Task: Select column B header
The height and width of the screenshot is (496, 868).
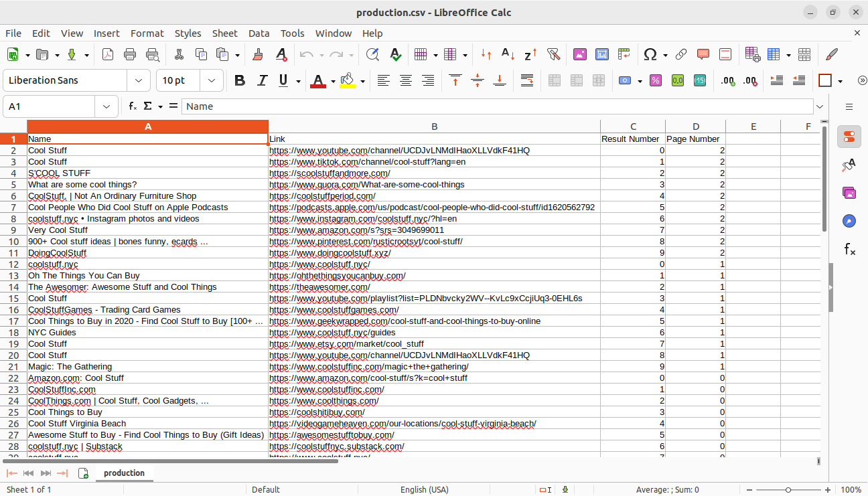Action: coord(434,127)
